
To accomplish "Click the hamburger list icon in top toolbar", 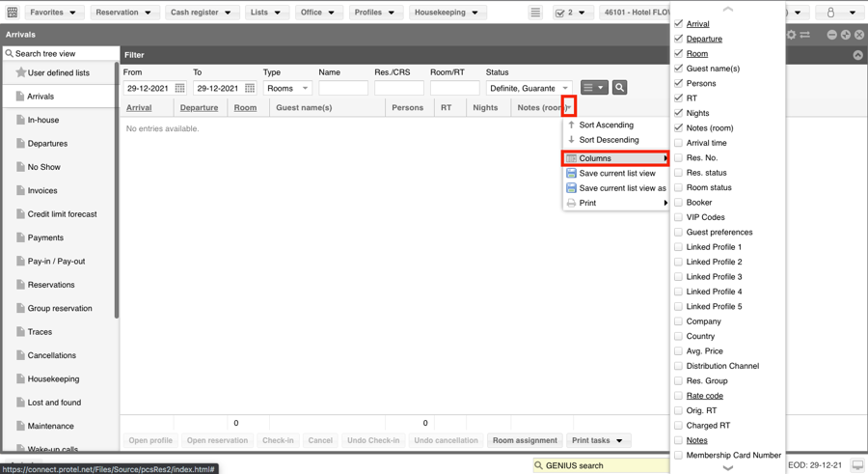I will pos(535,13).
